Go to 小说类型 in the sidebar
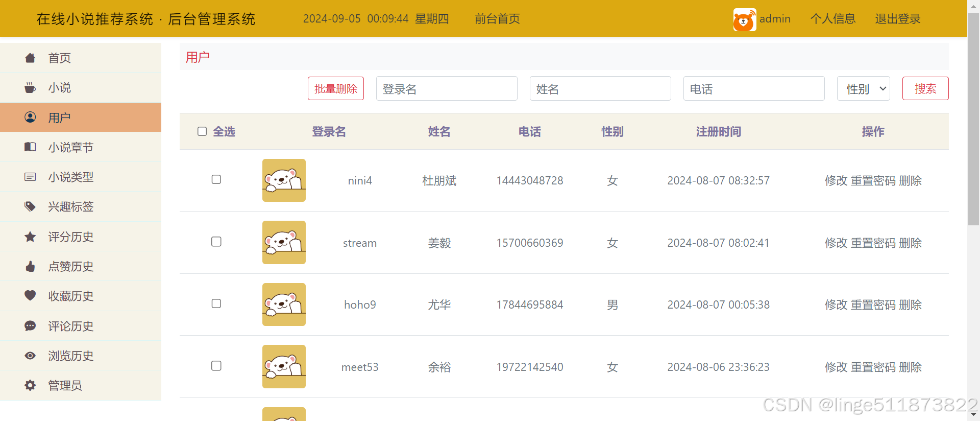Viewport: 980px width, 421px height. pos(81,177)
